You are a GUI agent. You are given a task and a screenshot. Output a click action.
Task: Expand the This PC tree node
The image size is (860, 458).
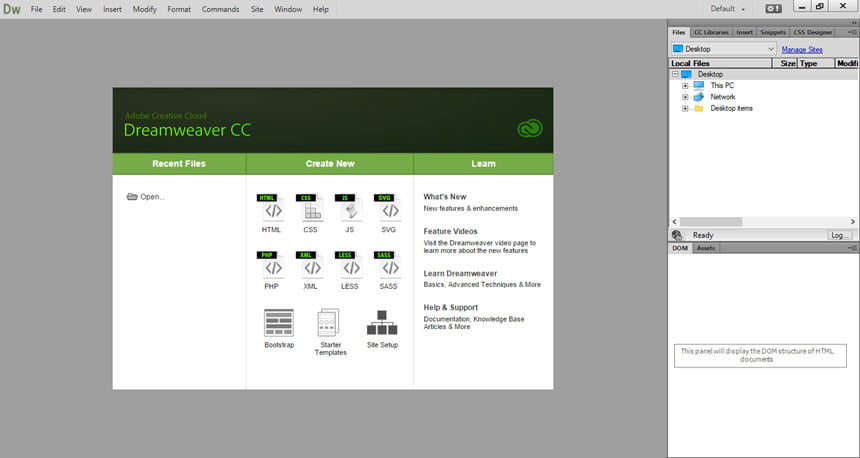(685, 86)
